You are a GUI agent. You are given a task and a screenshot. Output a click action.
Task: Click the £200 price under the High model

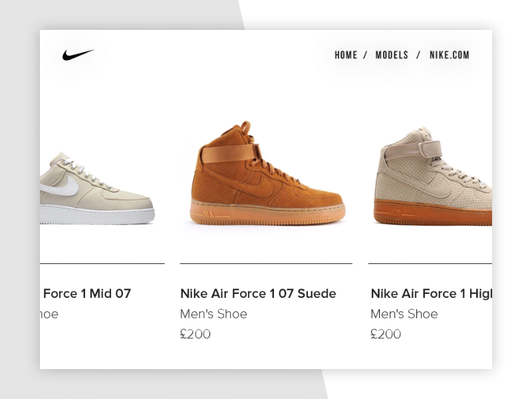tap(386, 334)
